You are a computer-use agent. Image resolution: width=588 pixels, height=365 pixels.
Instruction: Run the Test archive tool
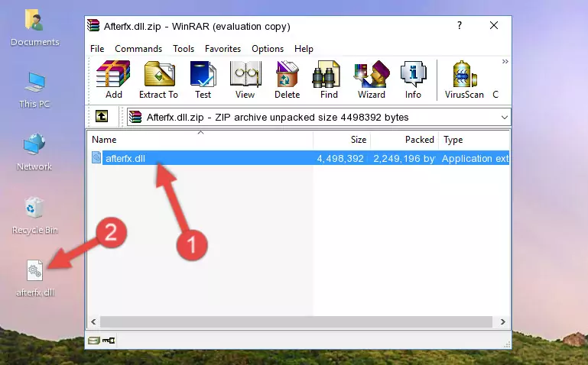203,79
